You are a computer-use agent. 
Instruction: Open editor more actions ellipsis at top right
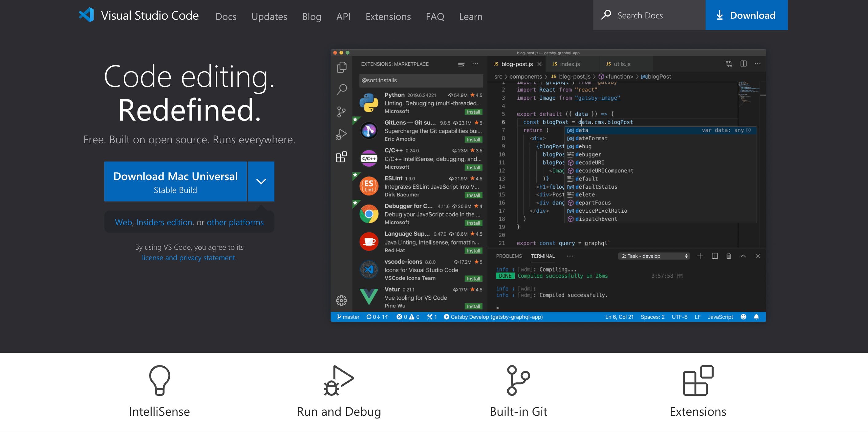click(758, 64)
